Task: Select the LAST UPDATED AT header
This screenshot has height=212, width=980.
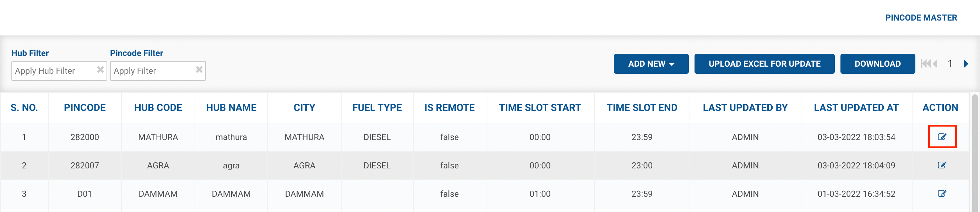Action: pyautogui.click(x=856, y=108)
